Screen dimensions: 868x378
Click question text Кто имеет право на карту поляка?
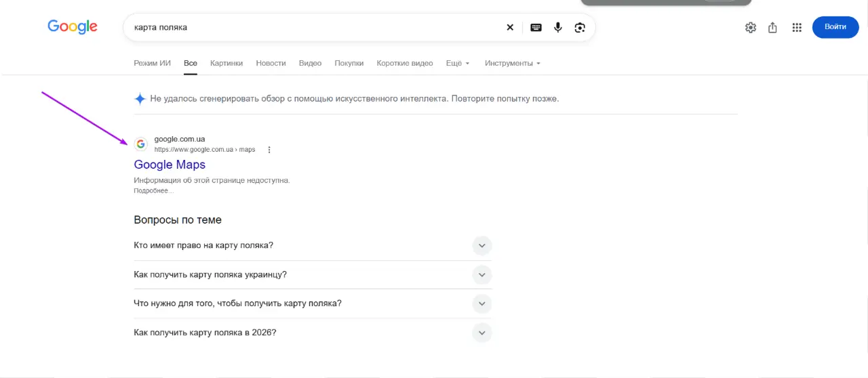[203, 245]
